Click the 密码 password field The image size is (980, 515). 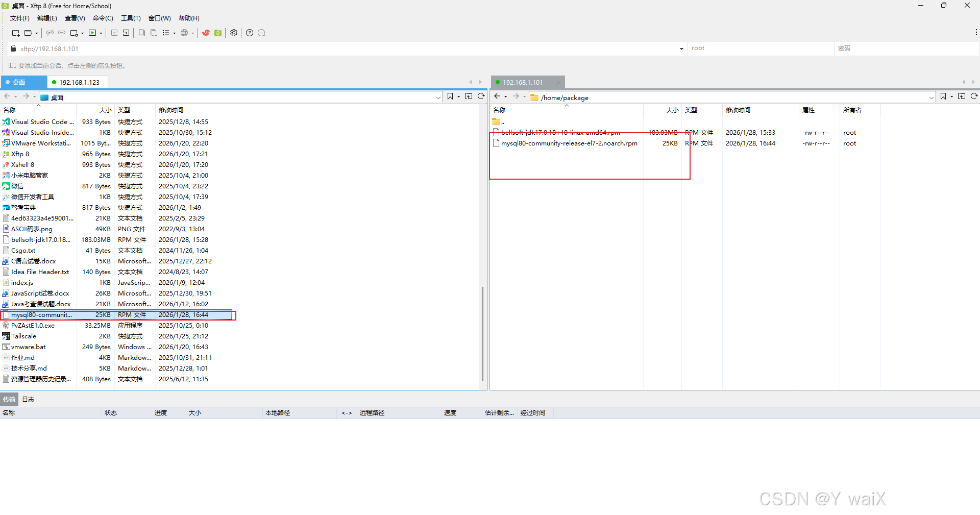(906, 48)
